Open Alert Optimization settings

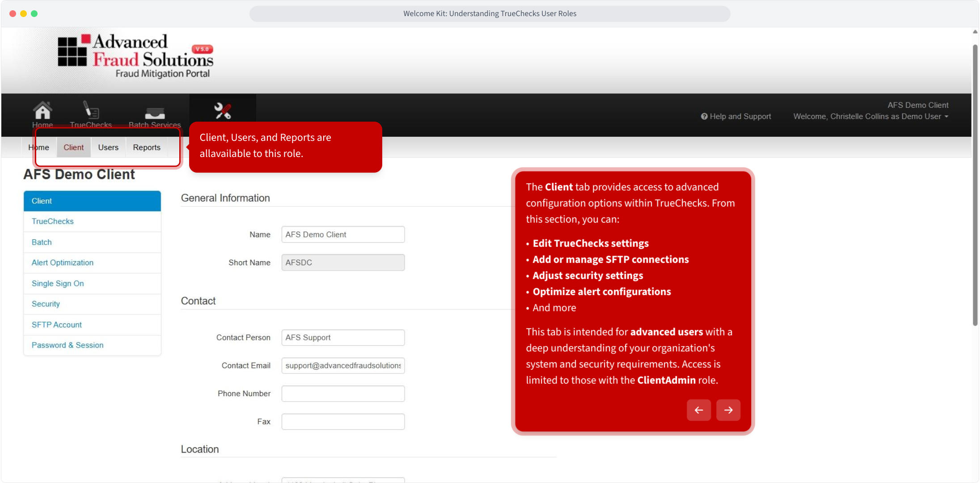pyautogui.click(x=92, y=263)
